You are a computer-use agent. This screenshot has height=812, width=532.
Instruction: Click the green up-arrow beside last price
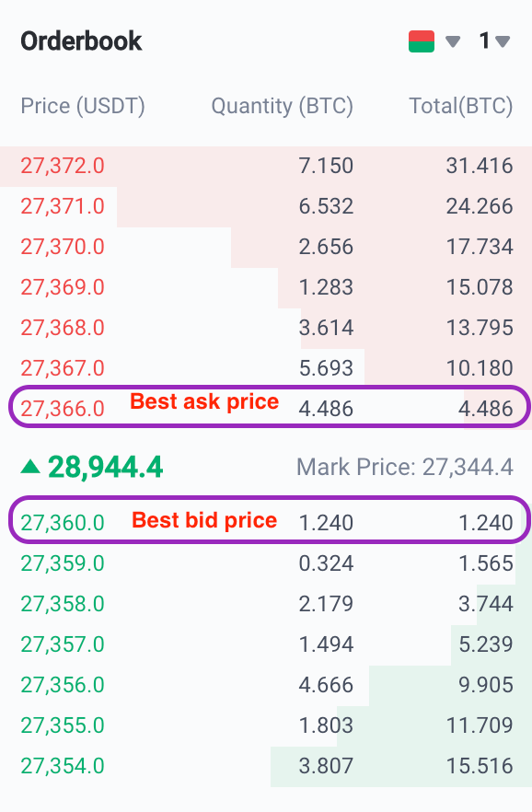pos(30,467)
